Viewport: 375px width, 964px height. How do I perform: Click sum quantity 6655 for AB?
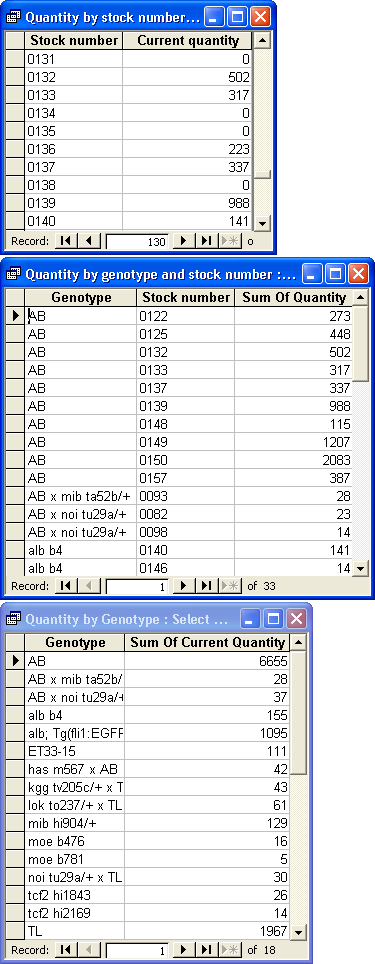click(x=207, y=661)
